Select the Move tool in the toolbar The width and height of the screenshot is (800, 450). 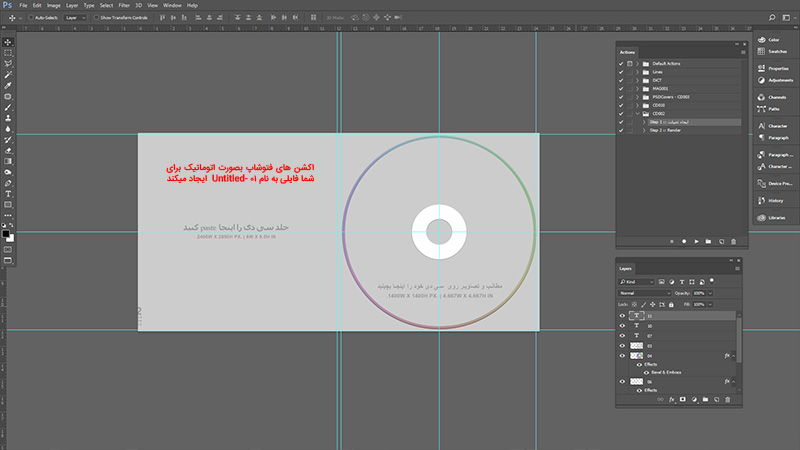[x=8, y=41]
